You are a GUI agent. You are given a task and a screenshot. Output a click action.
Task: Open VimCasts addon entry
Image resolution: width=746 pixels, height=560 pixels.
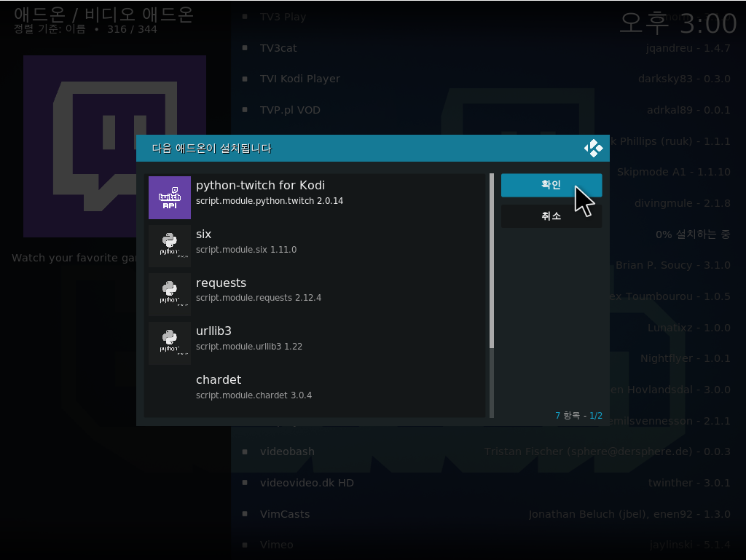click(285, 514)
